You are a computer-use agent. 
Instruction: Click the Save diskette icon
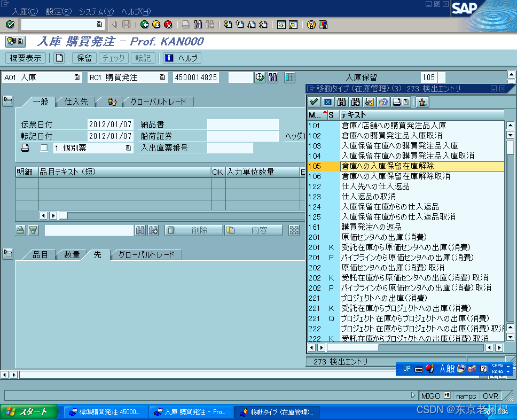[127, 25]
